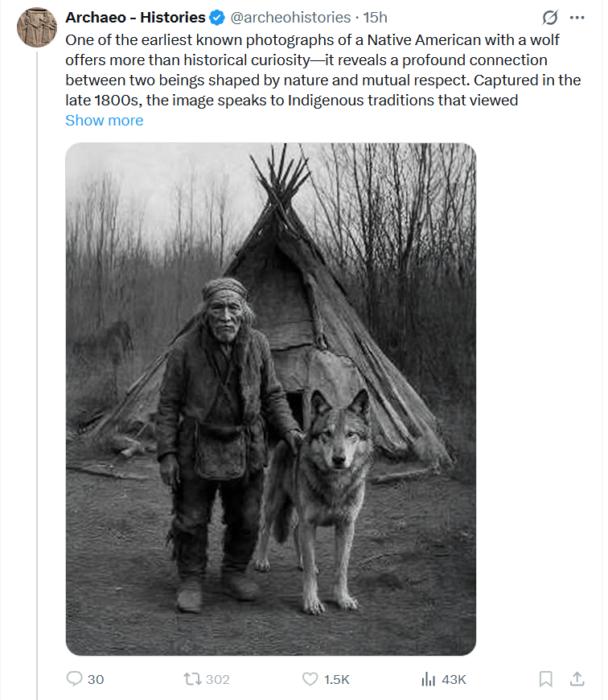Like the post with the heart icon
Image resolution: width=608 pixels, height=700 pixels.
point(310,679)
